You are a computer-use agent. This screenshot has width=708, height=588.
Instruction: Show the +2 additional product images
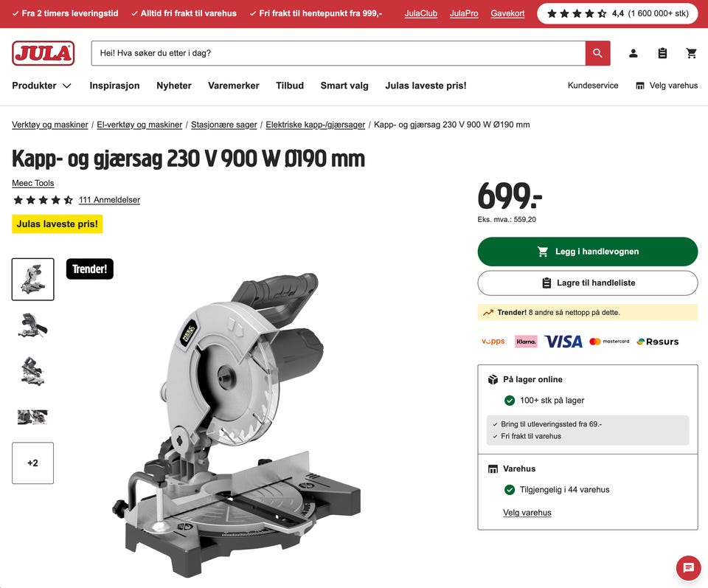click(x=32, y=463)
